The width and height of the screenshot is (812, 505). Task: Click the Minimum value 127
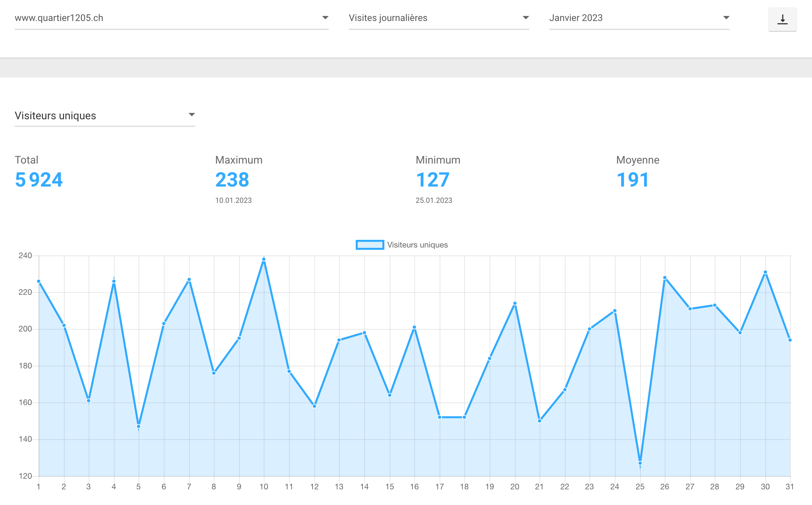433,180
